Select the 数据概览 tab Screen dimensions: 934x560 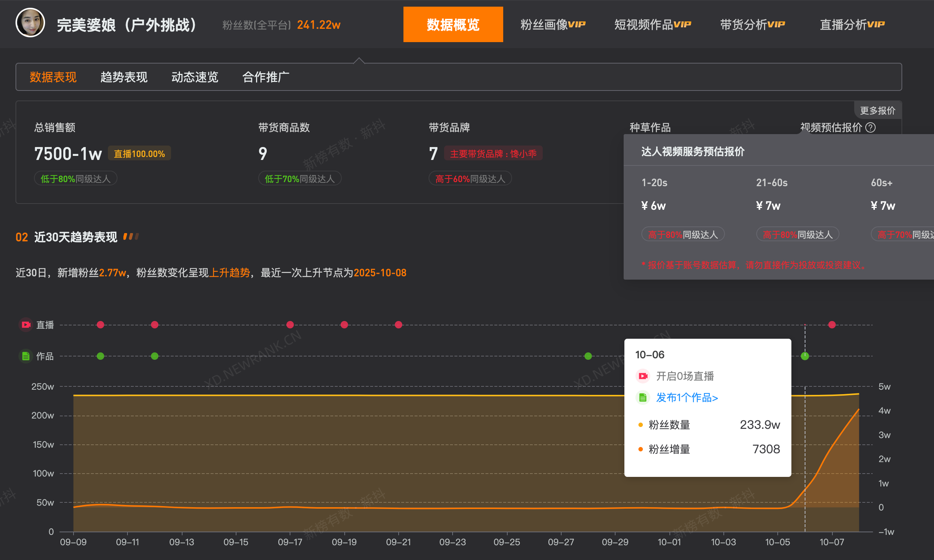click(453, 24)
